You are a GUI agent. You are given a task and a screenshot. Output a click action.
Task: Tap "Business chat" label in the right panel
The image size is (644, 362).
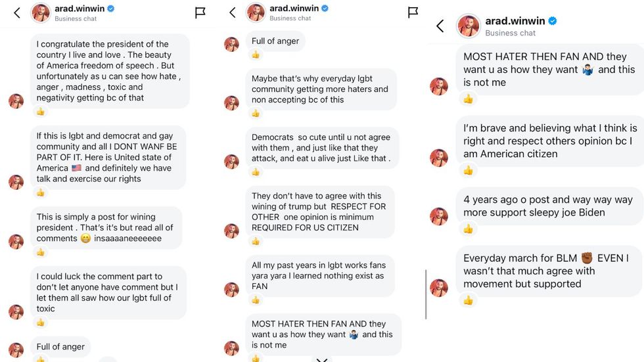(x=510, y=33)
